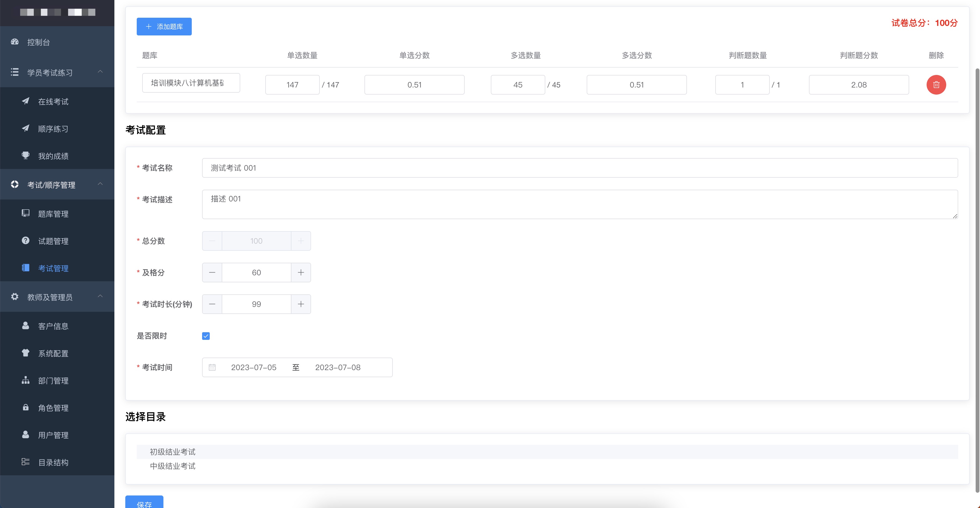The image size is (980, 508).
Task: Open 目录结构 menu item
Action: [57, 462]
